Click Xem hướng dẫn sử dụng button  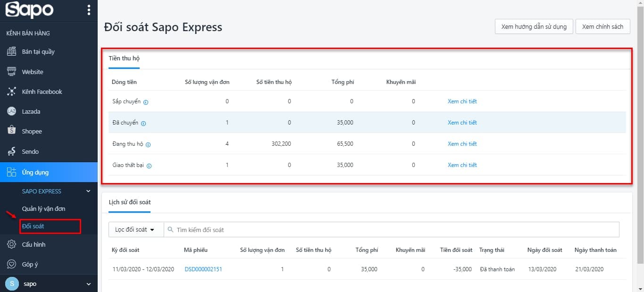534,27
